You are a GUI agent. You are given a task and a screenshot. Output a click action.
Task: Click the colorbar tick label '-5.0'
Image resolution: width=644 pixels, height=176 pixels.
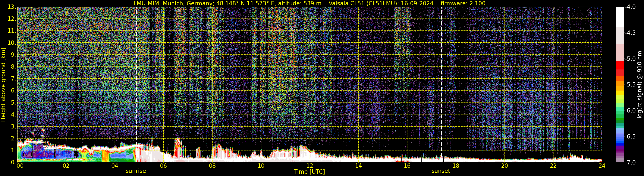(x=630, y=59)
